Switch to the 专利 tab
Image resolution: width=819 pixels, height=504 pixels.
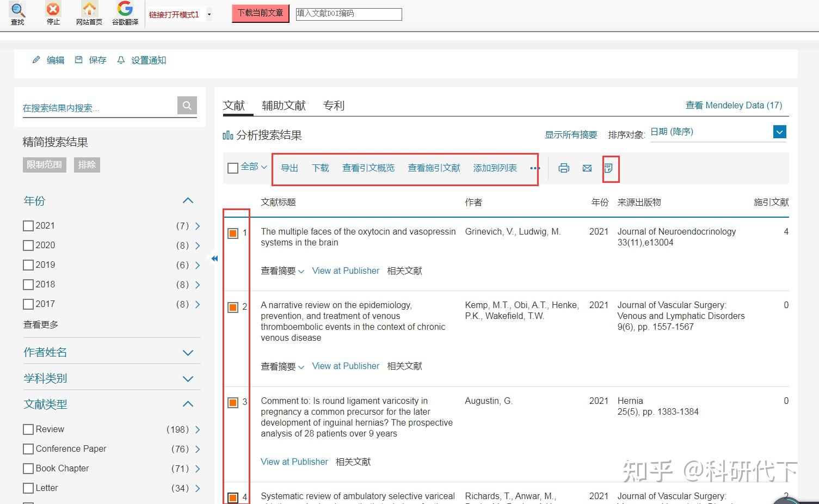[x=334, y=105]
